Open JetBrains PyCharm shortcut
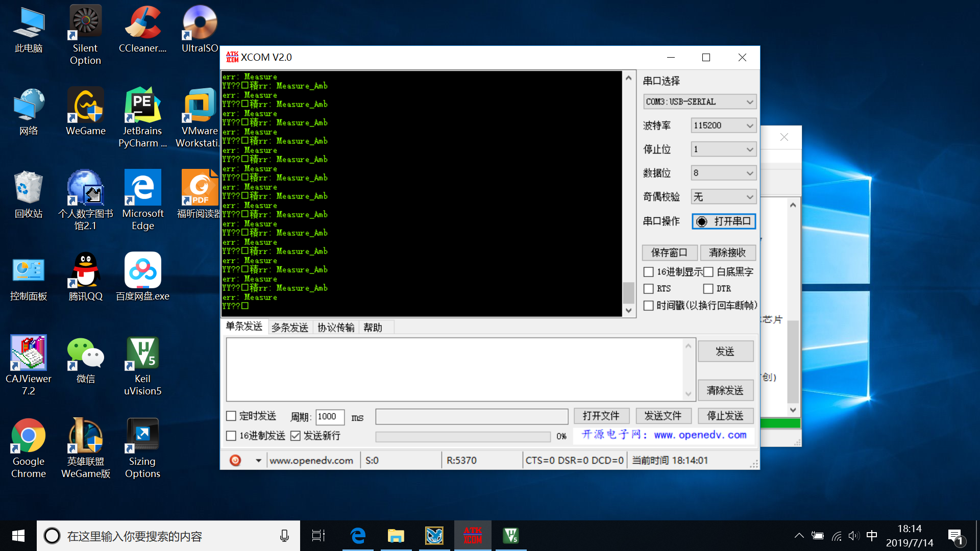The height and width of the screenshot is (551, 980). pos(142,118)
